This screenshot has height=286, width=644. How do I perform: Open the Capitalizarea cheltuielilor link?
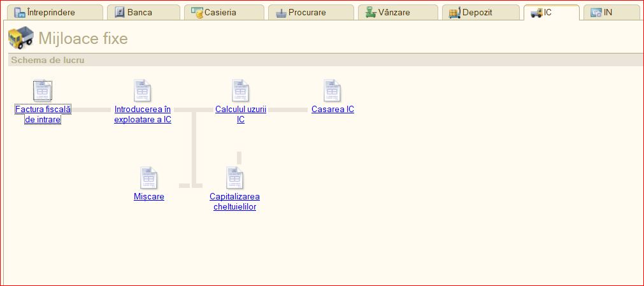tap(234, 201)
